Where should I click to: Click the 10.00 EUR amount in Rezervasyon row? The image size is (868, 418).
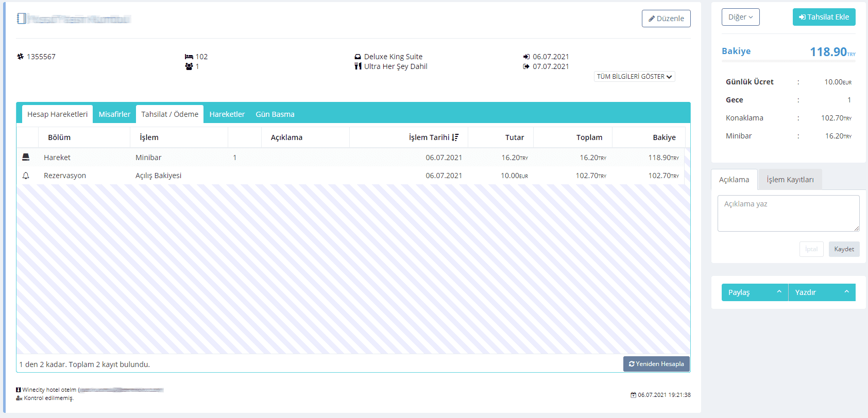point(514,176)
